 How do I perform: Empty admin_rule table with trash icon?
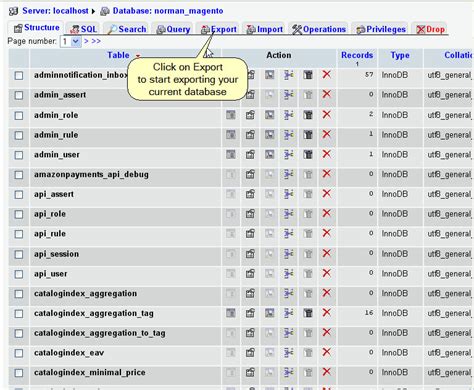point(308,135)
